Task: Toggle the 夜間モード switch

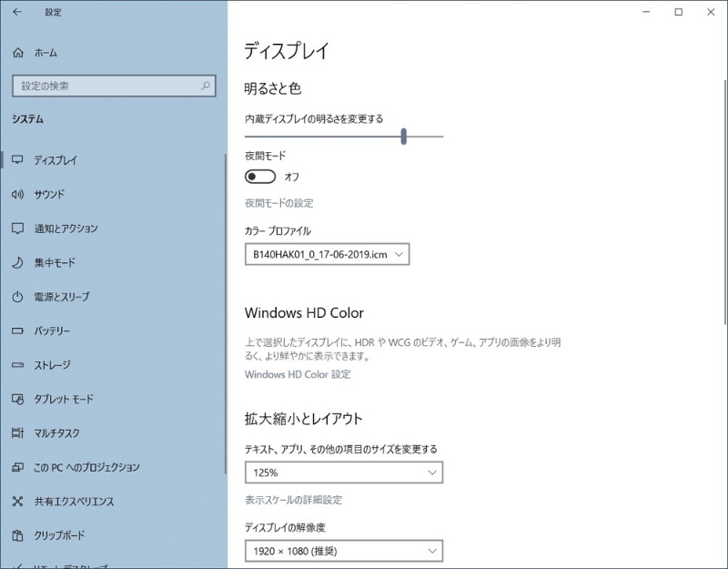Action: 260,177
